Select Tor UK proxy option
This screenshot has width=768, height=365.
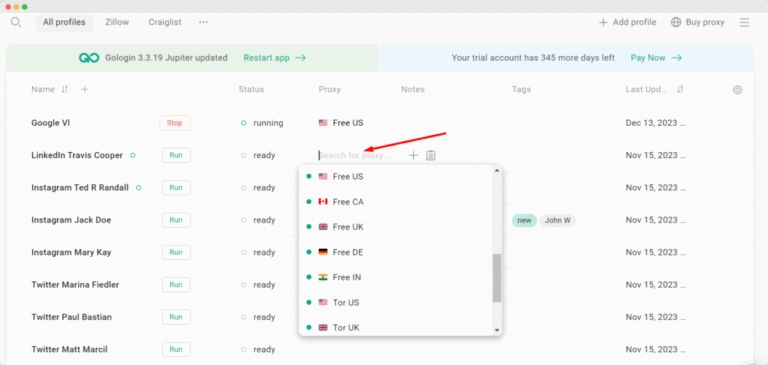(x=396, y=327)
